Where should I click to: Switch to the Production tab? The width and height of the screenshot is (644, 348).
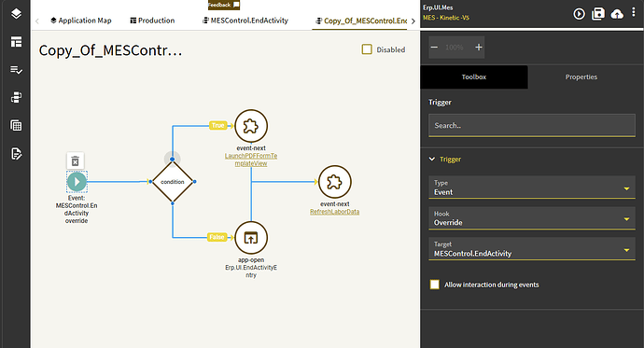(x=152, y=21)
